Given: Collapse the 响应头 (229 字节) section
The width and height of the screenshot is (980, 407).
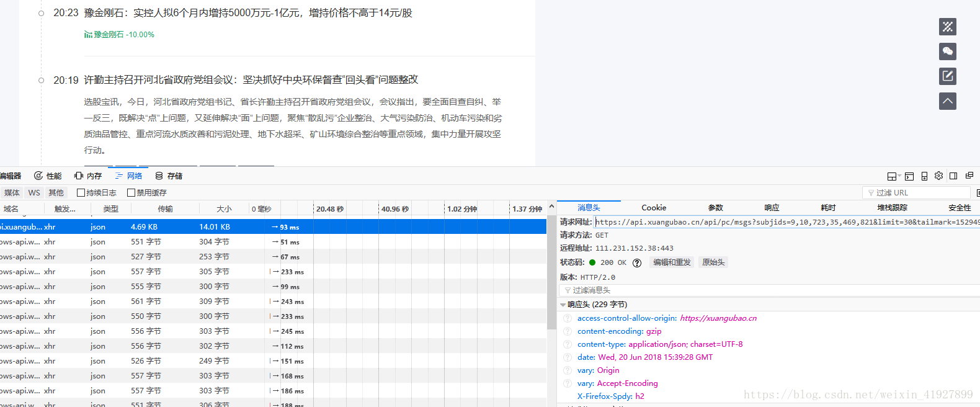Looking at the screenshot, I should click(563, 305).
